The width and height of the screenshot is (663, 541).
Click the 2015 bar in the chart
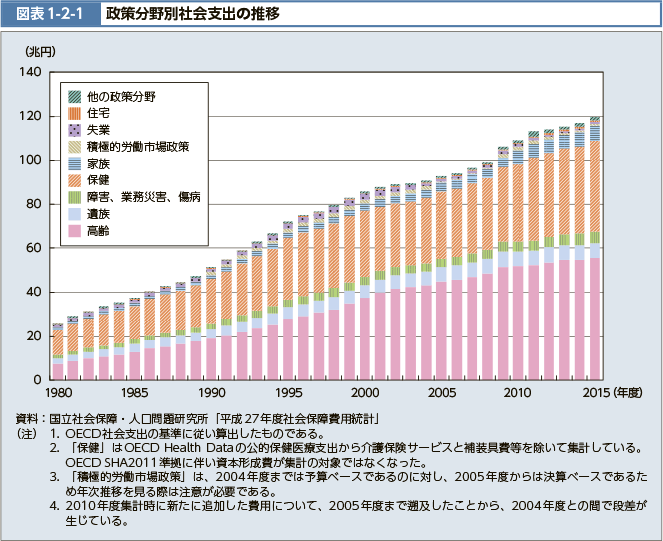(x=595, y=248)
